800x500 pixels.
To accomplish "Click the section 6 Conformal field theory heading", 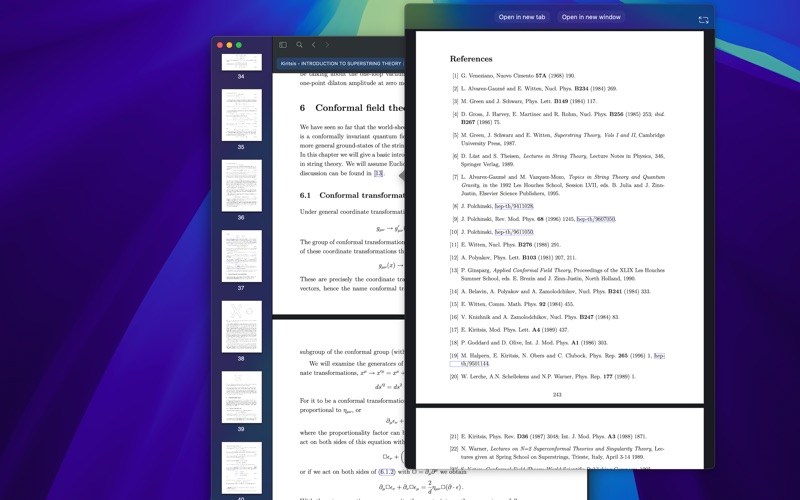I will (x=352, y=108).
